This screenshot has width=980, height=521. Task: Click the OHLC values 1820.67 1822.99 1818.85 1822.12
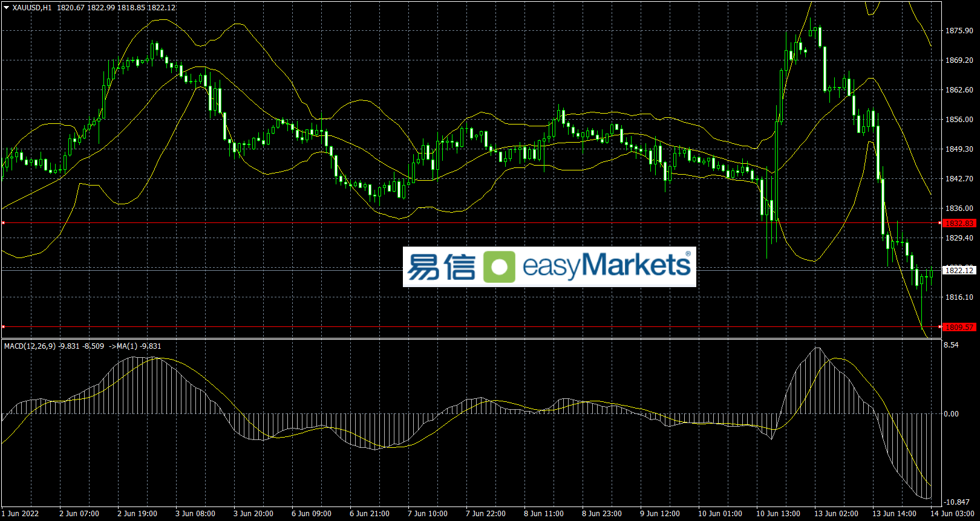click(x=117, y=8)
